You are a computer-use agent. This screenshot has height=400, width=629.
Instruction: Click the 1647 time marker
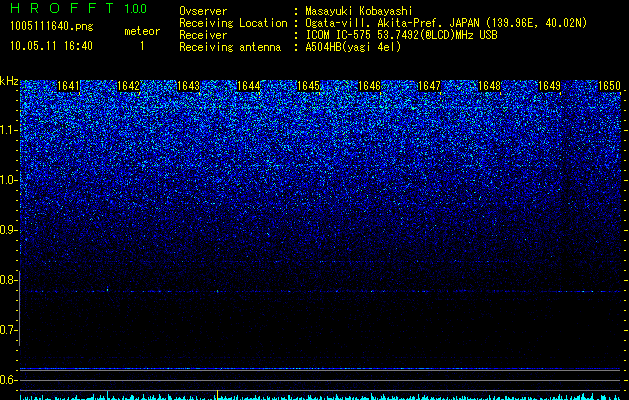click(x=429, y=86)
